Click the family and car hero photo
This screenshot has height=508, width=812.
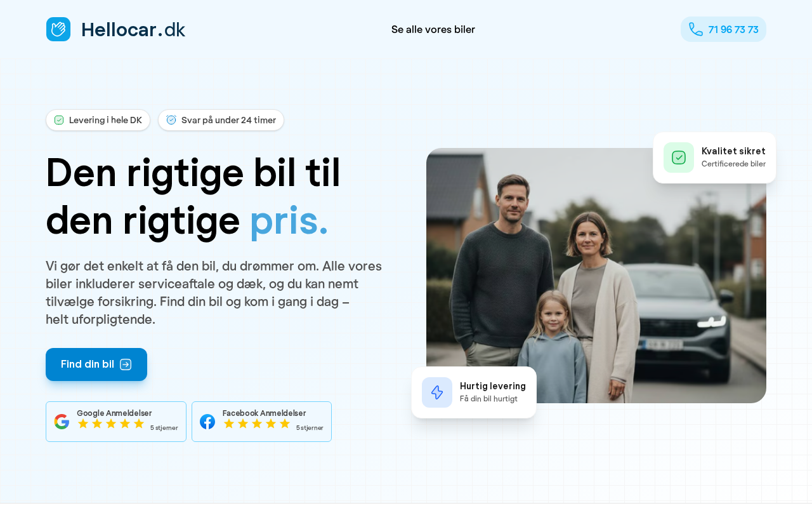[x=596, y=276]
